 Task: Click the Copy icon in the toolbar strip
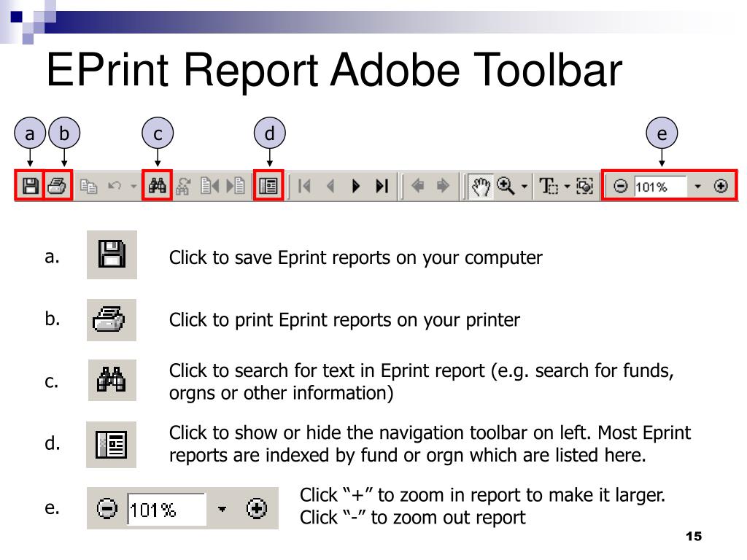point(88,186)
